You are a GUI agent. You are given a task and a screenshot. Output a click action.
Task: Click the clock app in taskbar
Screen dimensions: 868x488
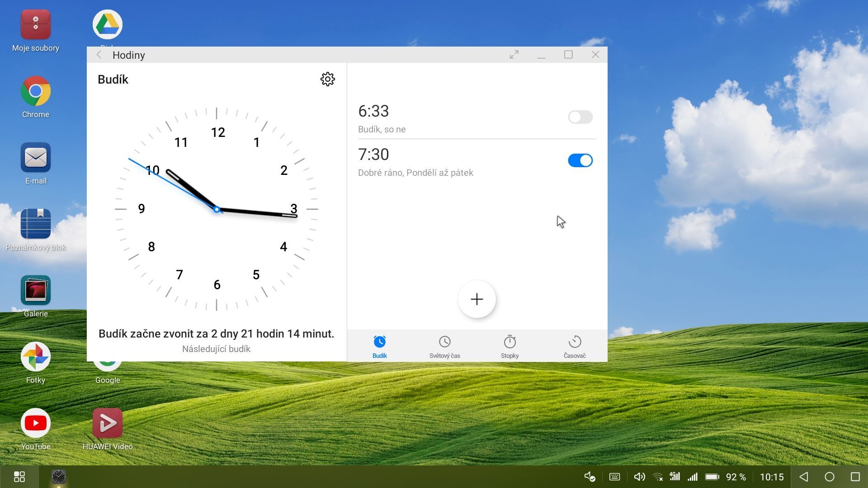tap(59, 477)
